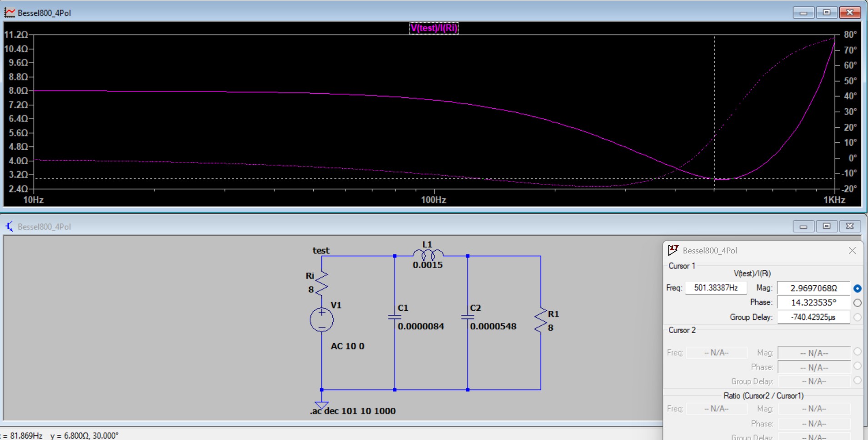This screenshot has height=440, width=868.
Task: Click the 'test' net label
Action: pyautogui.click(x=321, y=250)
